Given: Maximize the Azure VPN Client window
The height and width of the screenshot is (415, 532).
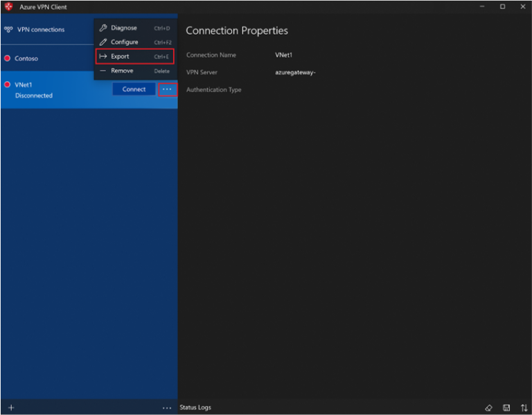Looking at the screenshot, I should [x=502, y=6].
